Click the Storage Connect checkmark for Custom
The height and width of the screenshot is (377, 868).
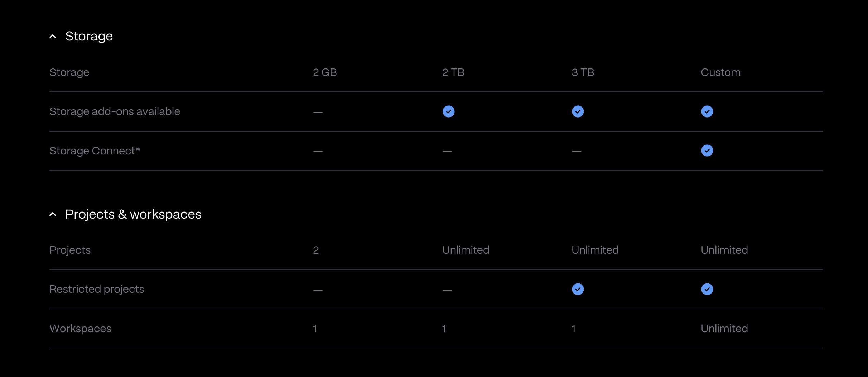707,151
